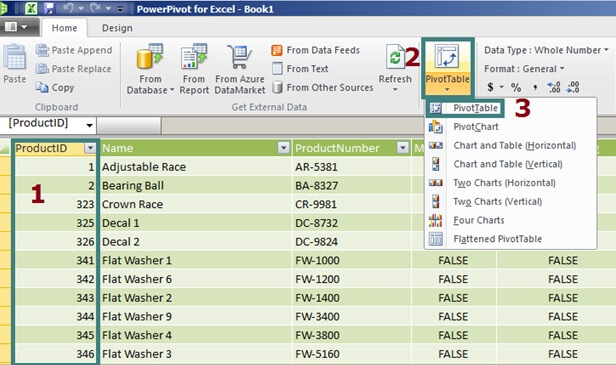Open ProductID column filter dropdown
616x365 pixels.
click(90, 148)
